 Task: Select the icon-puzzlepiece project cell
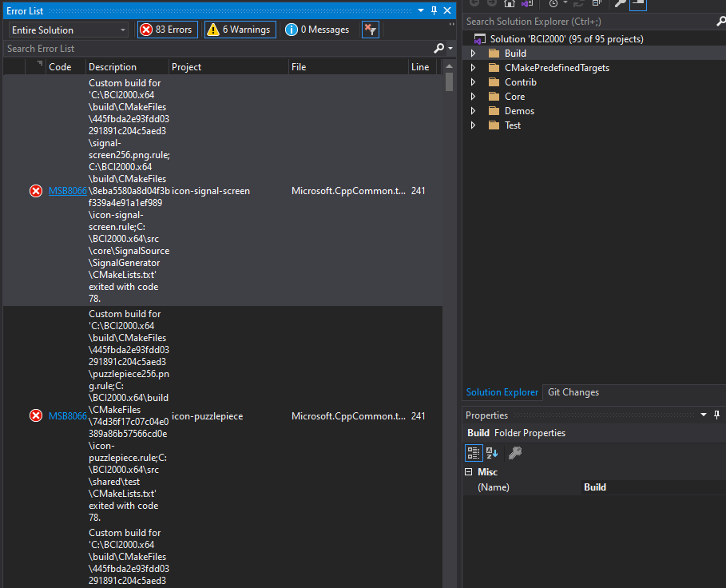(208, 415)
